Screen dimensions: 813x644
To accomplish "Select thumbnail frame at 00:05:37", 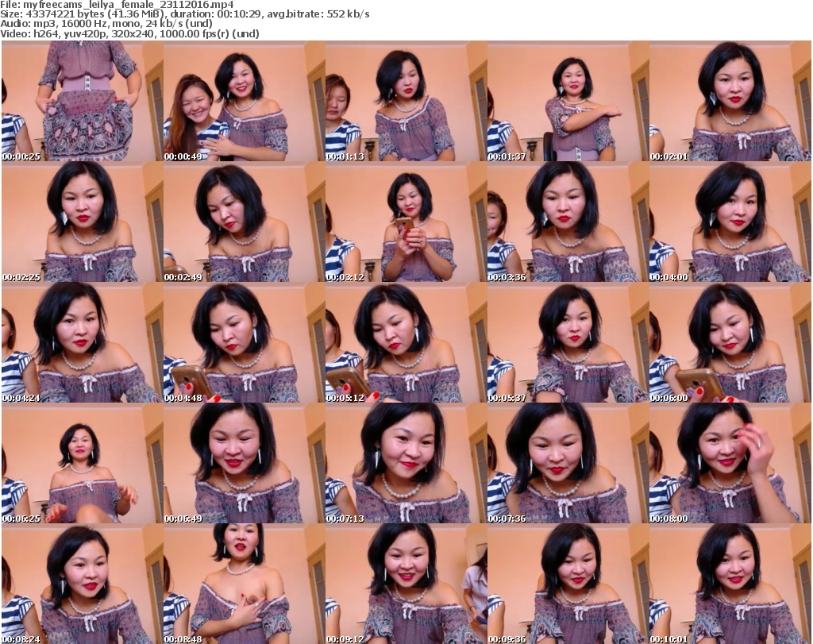I will pos(568,343).
